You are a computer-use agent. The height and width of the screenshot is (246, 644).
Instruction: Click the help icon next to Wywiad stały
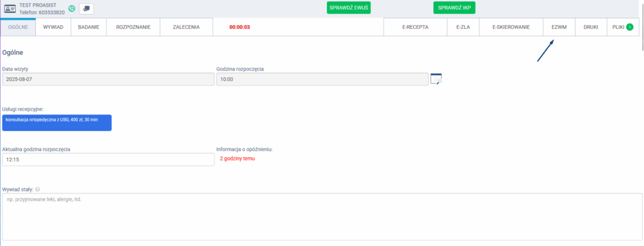tap(38, 189)
